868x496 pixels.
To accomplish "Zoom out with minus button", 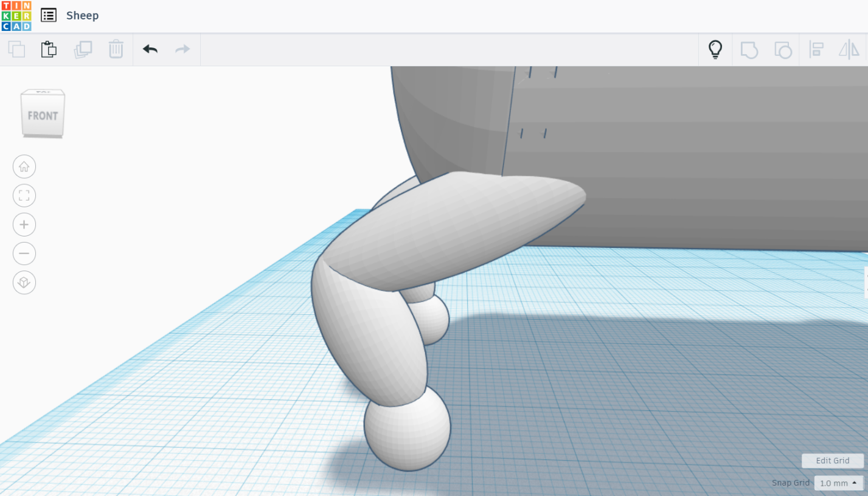I will [24, 253].
